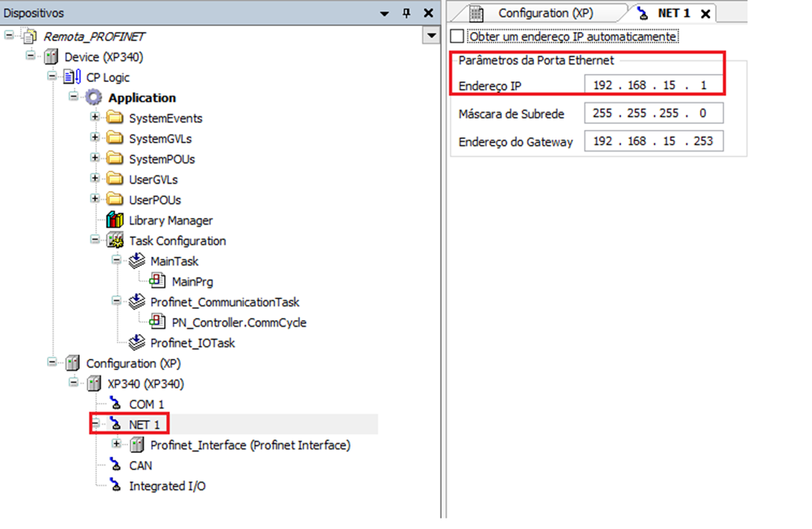Click the MainPrg program icon
This screenshot has width=812, height=529.
click(157, 282)
